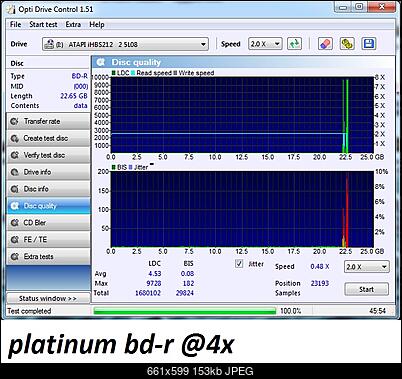
Task: Click the Disc quality panel header
Action: pos(243,62)
